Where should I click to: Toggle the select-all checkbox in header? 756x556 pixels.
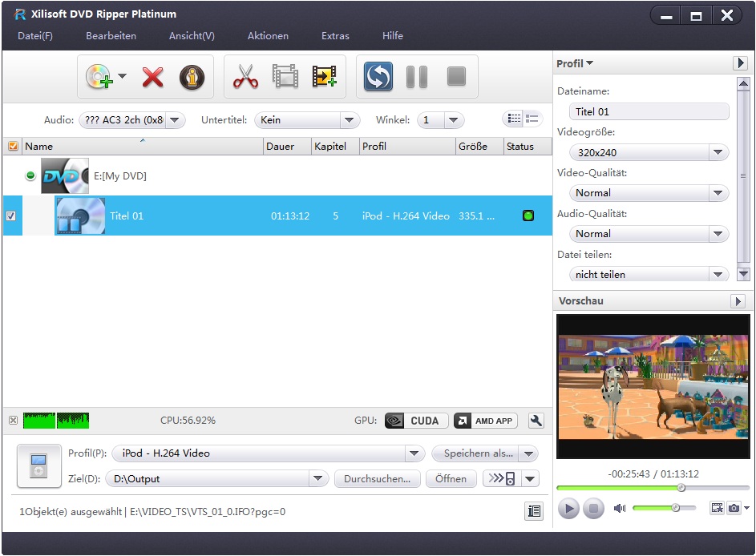point(13,146)
